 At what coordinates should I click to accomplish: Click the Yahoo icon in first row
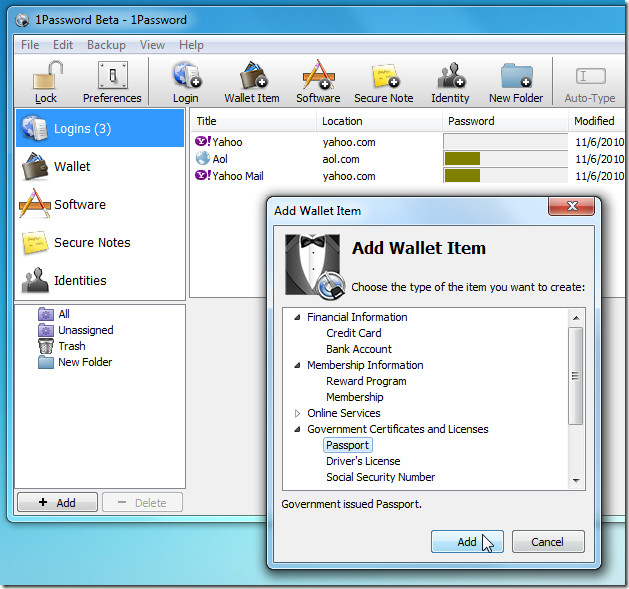[x=203, y=141]
